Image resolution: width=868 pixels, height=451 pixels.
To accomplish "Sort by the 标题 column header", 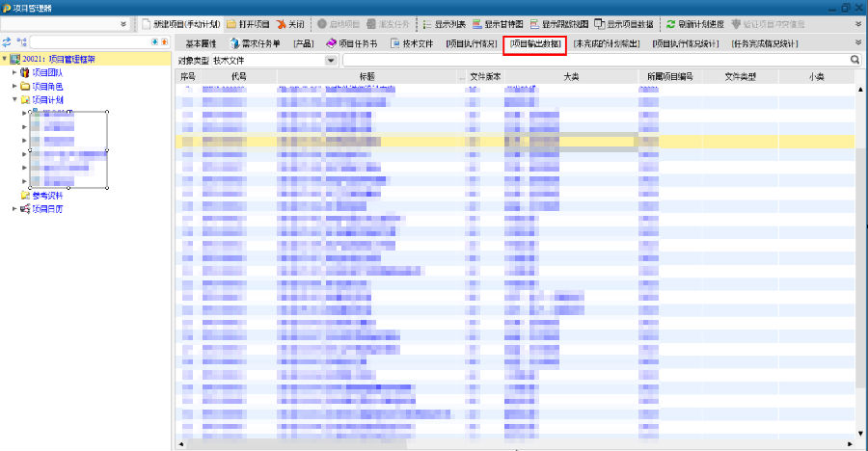I will coord(366,76).
